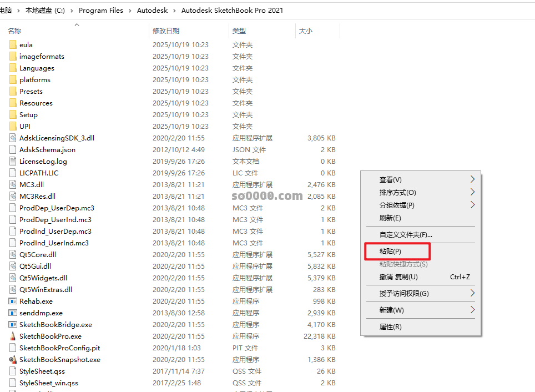
Task: Select the LicenseLog.log text file icon
Action: [13, 161]
